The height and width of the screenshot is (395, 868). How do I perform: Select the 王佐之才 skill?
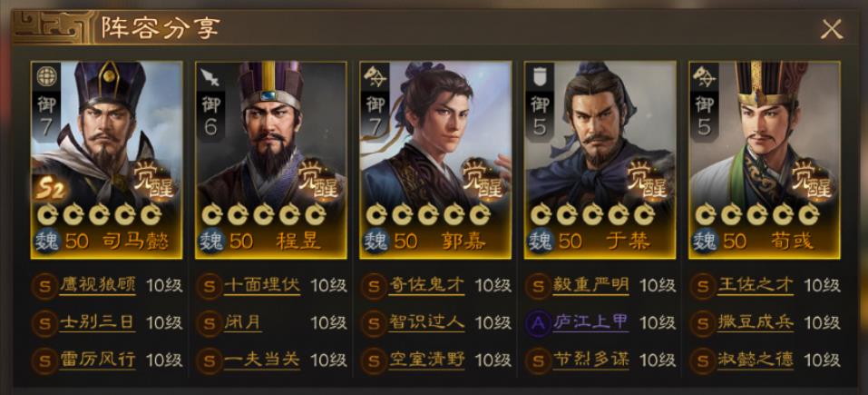coord(755,286)
